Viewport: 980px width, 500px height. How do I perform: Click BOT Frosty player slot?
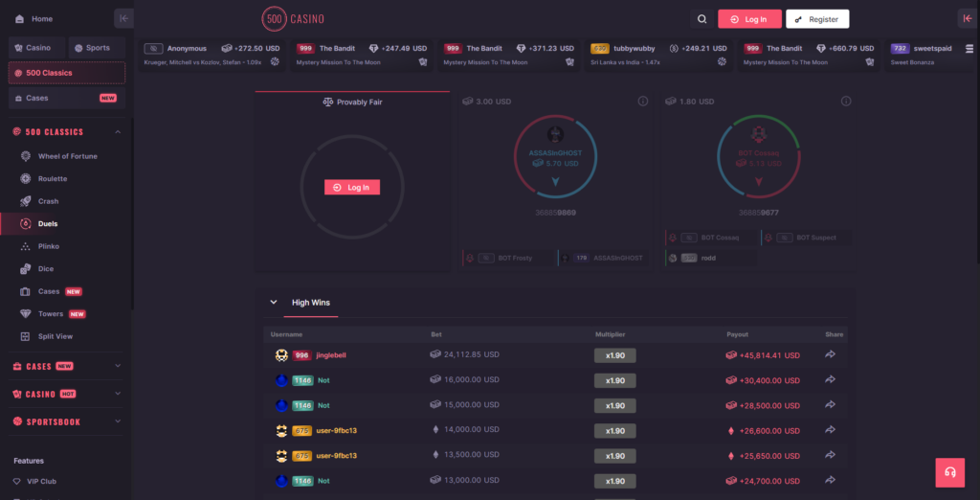pos(509,258)
